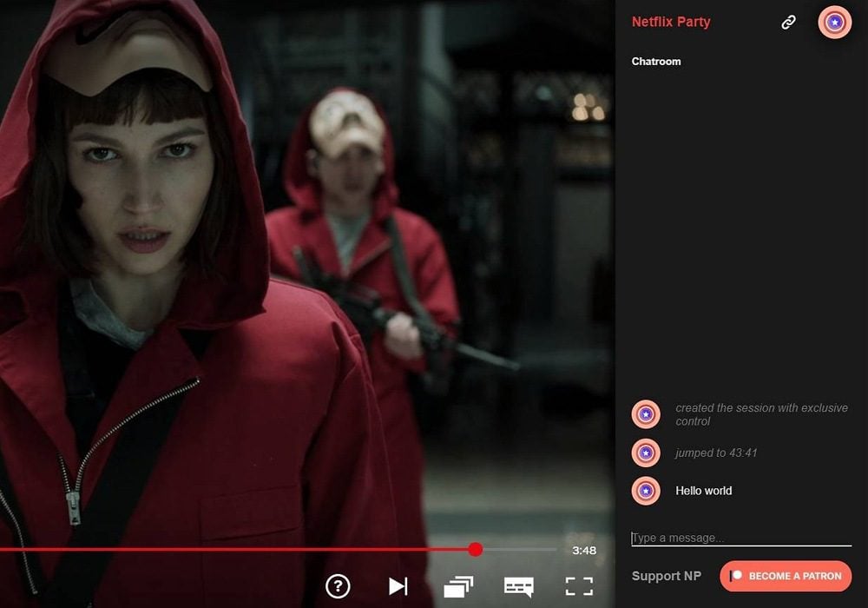Click avatar beside 'Hello world' message

tap(646, 491)
